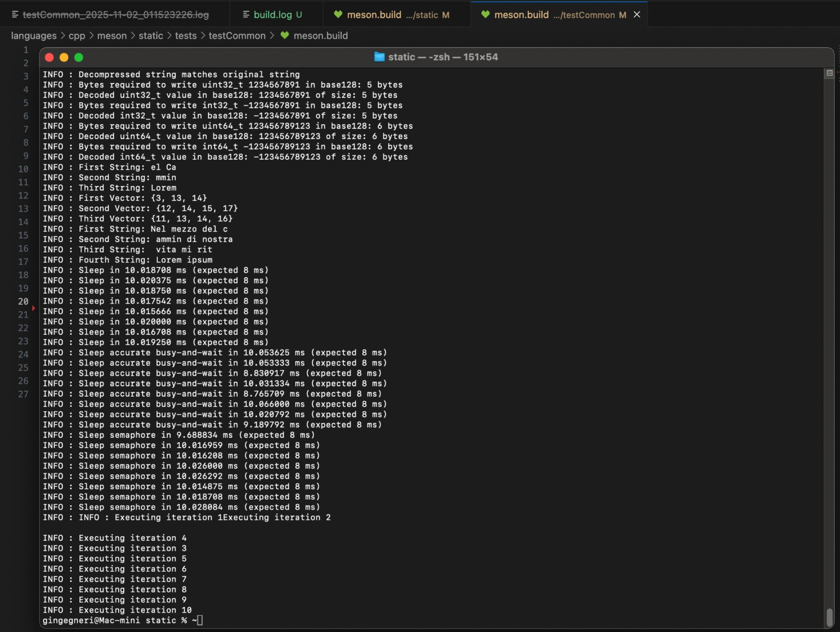Click the terminal prompt 'gingegneri@Mac-mini static %'
840x632 pixels.
115,621
